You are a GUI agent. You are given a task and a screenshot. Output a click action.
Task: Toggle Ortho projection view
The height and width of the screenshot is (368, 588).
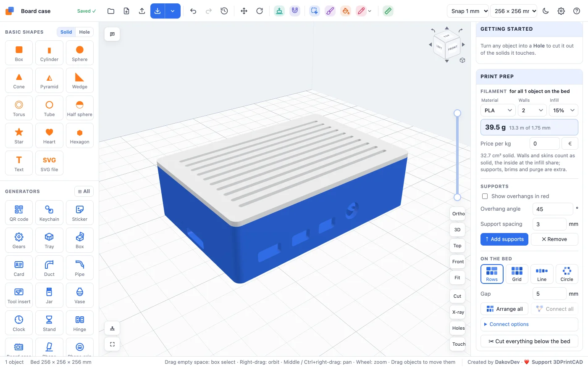click(458, 214)
